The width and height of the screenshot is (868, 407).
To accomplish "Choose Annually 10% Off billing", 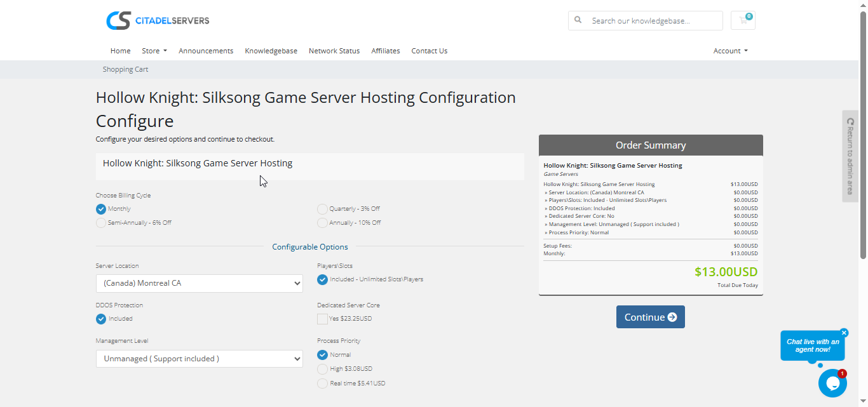I will (323, 223).
